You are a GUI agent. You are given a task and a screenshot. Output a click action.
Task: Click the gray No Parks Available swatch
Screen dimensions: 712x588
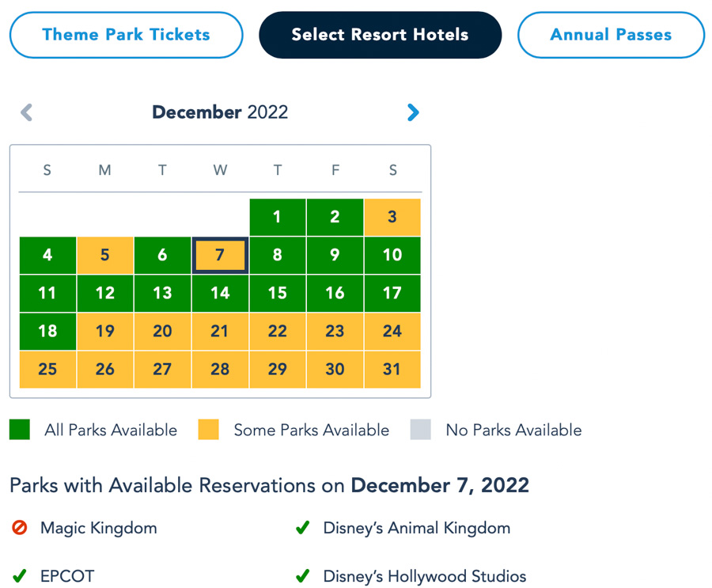tap(421, 430)
